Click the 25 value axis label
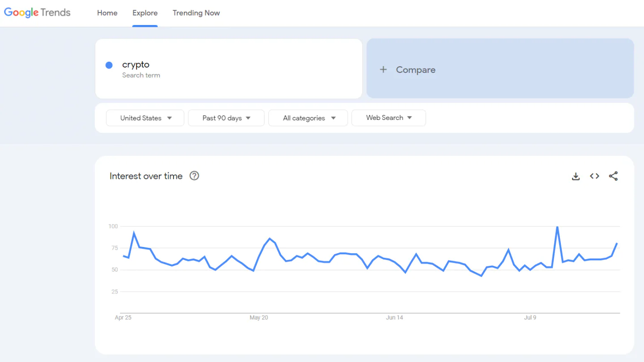 pos(114,292)
